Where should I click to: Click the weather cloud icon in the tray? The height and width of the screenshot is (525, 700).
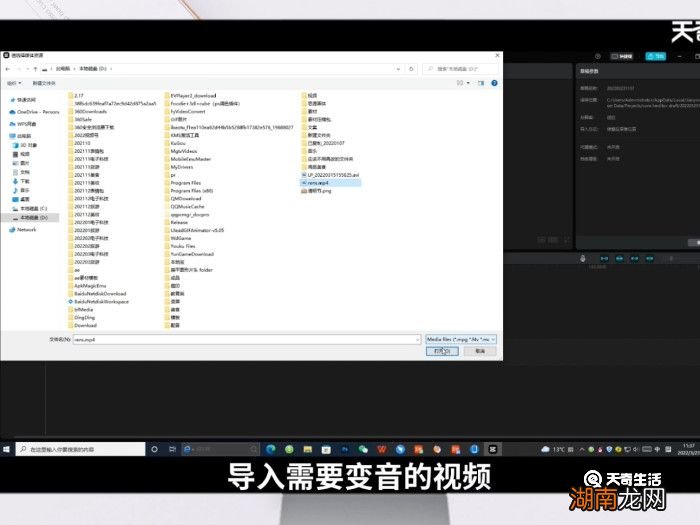(545, 449)
